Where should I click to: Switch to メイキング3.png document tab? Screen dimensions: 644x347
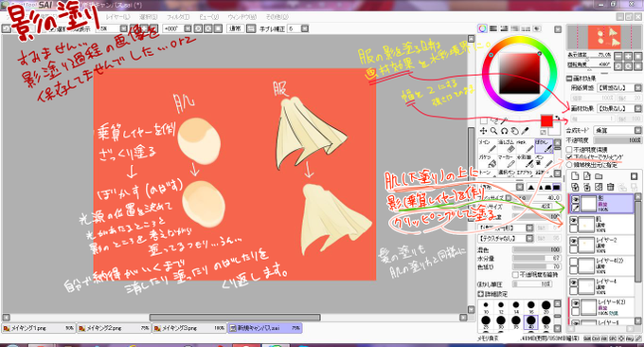(x=189, y=328)
